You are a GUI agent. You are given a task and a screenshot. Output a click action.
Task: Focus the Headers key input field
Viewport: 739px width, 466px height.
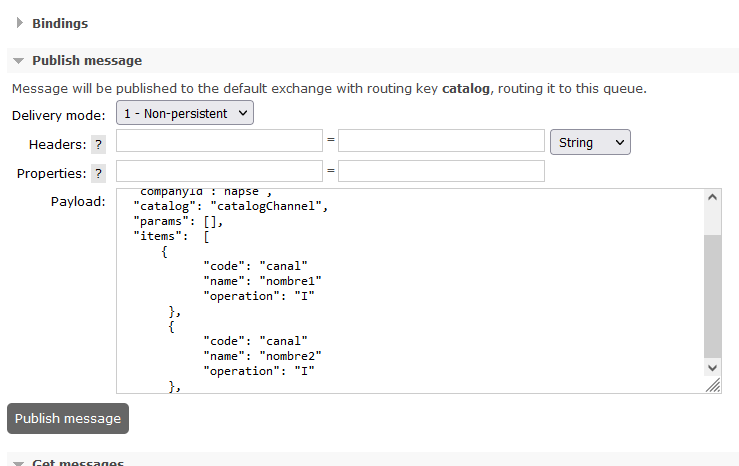point(219,142)
